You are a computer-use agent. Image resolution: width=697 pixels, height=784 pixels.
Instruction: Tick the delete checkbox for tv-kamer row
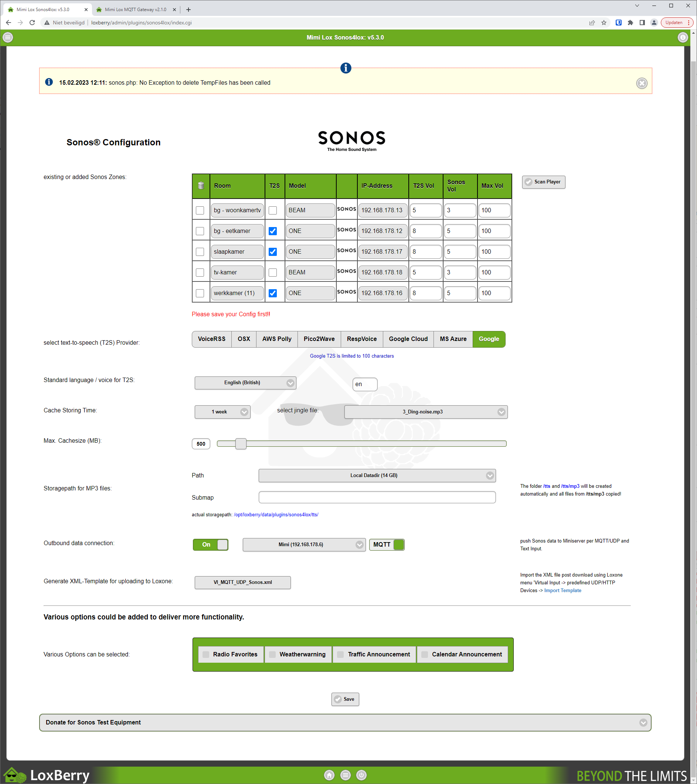[200, 272]
